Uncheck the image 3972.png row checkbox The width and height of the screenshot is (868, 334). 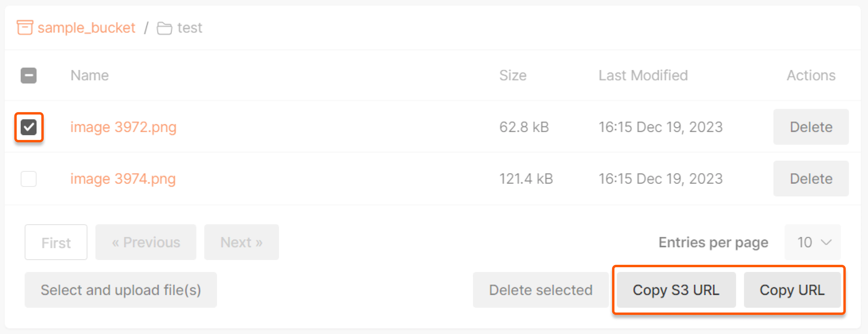[x=29, y=127]
